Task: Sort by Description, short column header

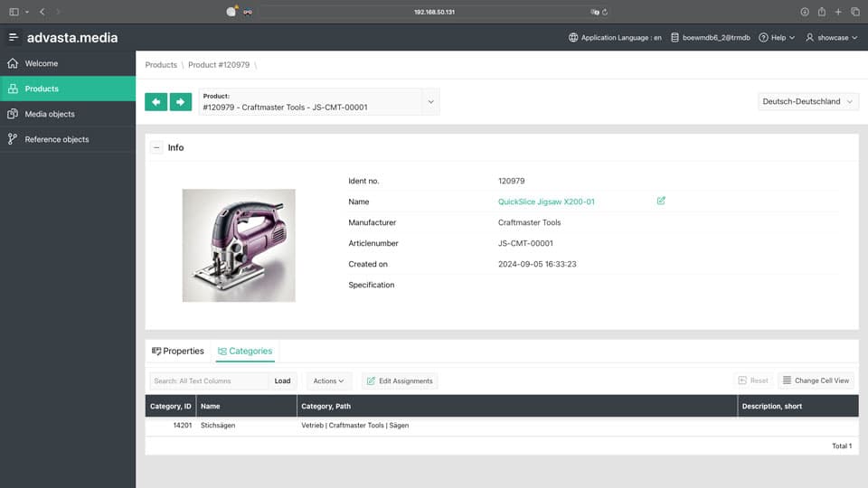Action: point(798,406)
